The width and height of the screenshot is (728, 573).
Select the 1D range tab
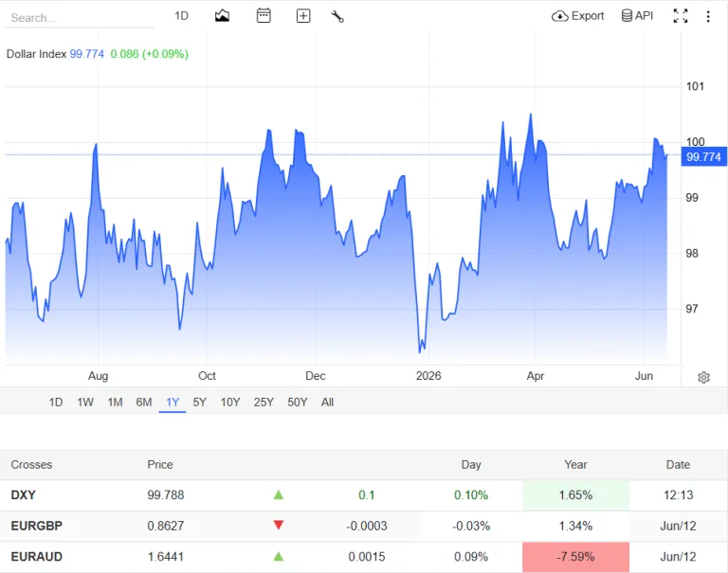click(x=56, y=403)
